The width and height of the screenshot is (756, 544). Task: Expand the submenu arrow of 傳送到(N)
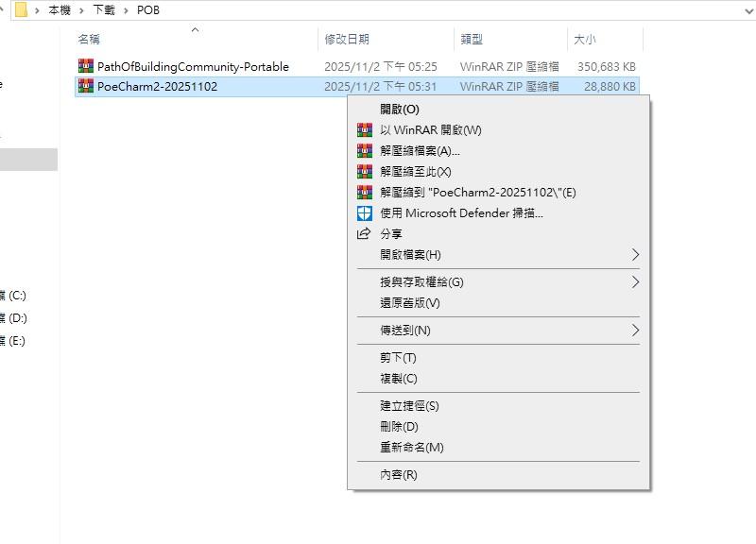(x=635, y=330)
